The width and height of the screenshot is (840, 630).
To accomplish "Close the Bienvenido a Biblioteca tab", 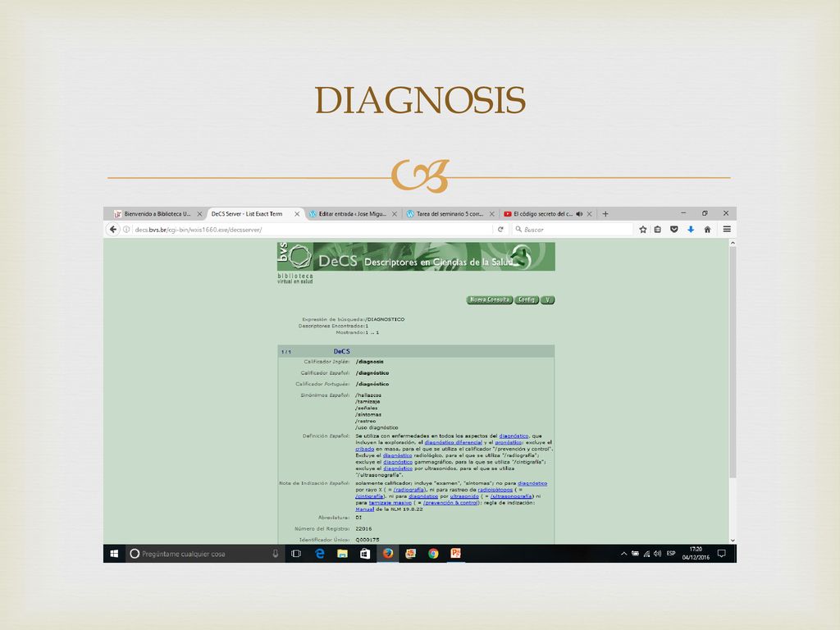I will pyautogui.click(x=199, y=214).
